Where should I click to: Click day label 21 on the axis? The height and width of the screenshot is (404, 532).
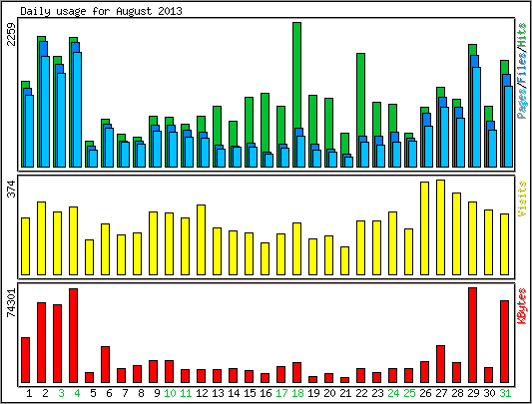[345, 393]
